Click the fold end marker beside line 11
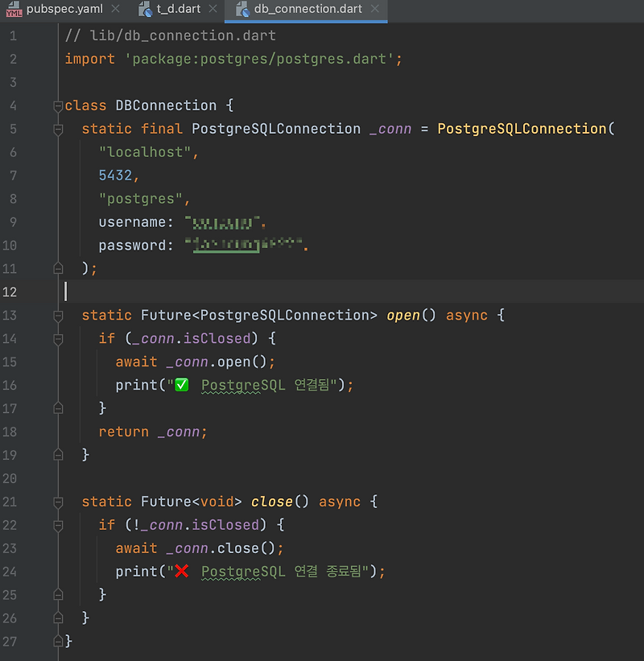Viewport: 644px width, 661px height. (57, 268)
